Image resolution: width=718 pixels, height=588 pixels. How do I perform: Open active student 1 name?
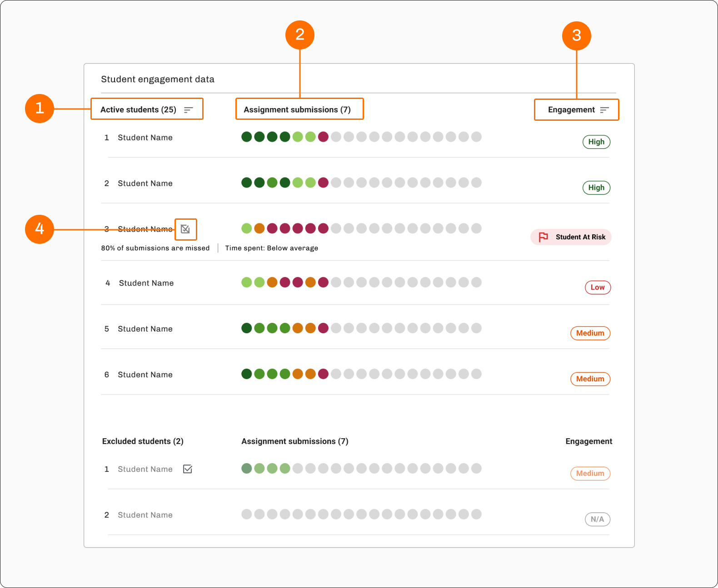[145, 138]
